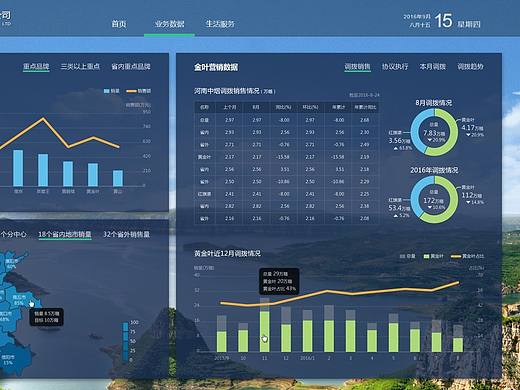The image size is (520, 390).
Task: Toggle the green 黄金叶 legend in 12-month chart
Action: coord(433,256)
